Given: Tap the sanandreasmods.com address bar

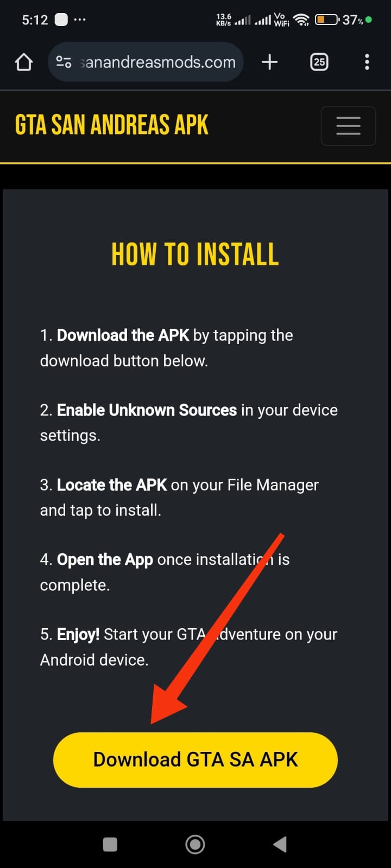Looking at the screenshot, I should coord(146,62).
